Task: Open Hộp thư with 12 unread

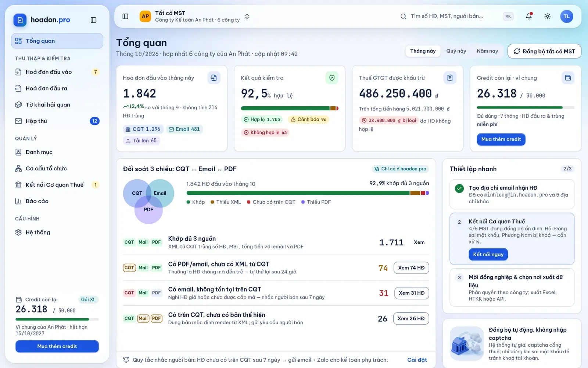Action: (x=57, y=121)
